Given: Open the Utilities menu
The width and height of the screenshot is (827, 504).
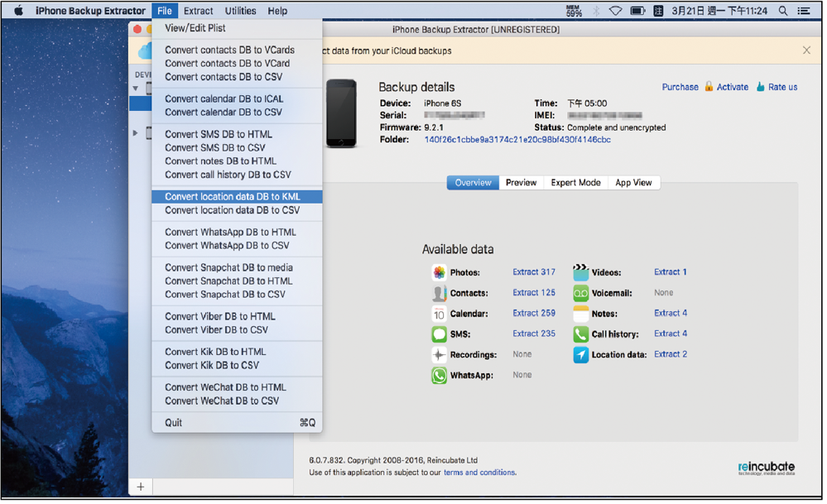Looking at the screenshot, I should 241,11.
